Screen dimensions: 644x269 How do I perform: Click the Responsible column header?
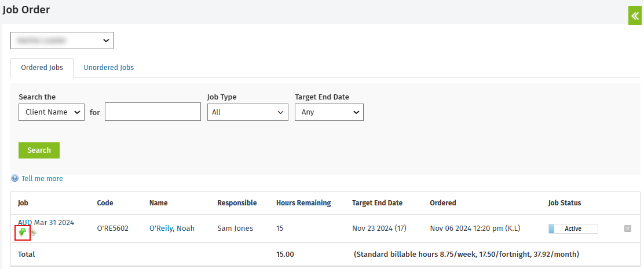(x=237, y=202)
